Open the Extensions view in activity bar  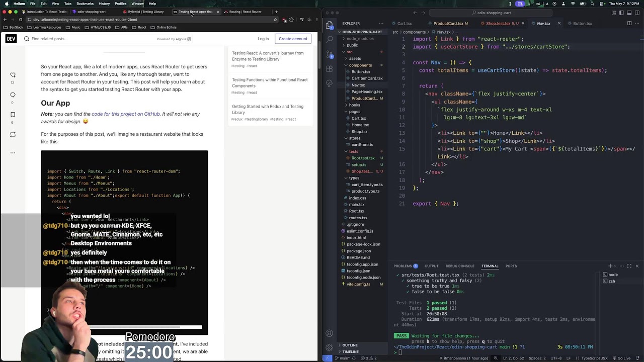[x=330, y=68]
